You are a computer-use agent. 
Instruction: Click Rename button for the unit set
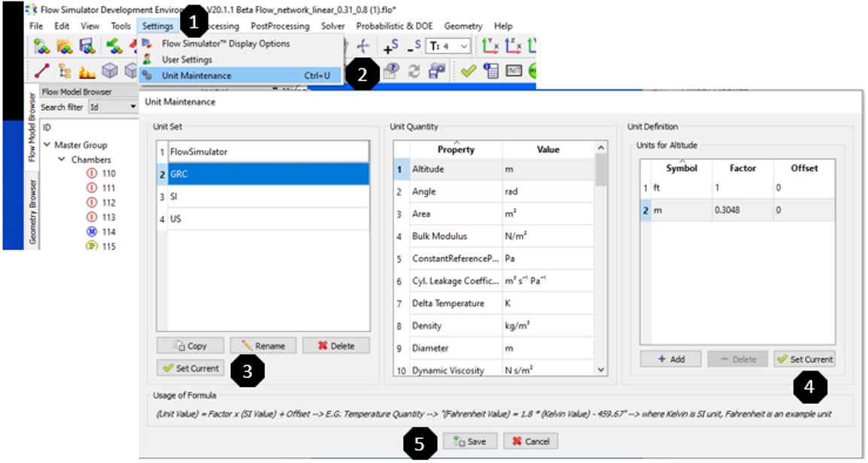[x=263, y=346]
